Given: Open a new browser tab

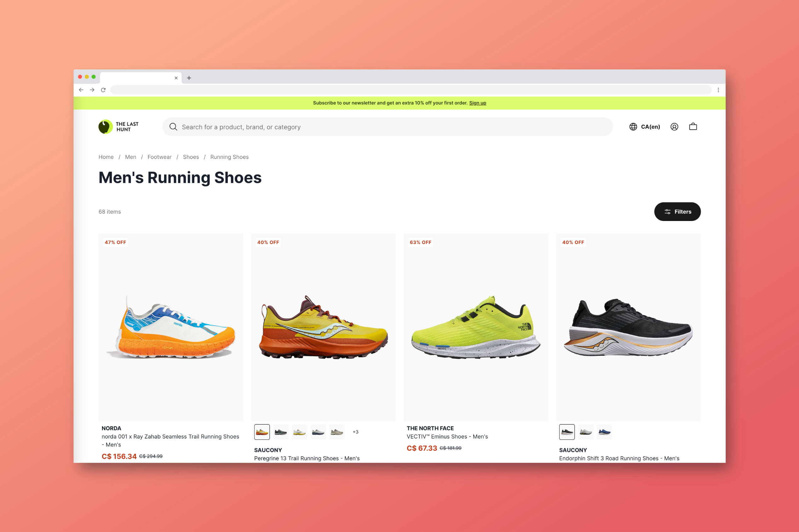Looking at the screenshot, I should click(189, 78).
